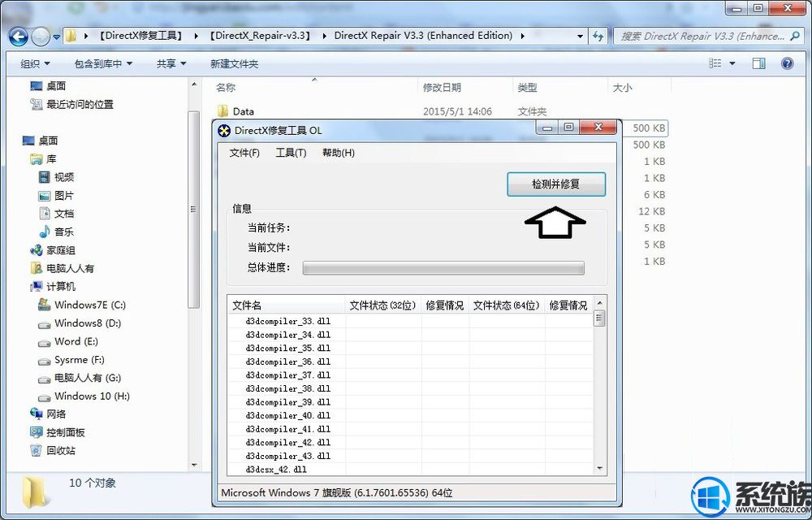
Task: Open the 组织 toolbar menu
Action: click(x=35, y=63)
